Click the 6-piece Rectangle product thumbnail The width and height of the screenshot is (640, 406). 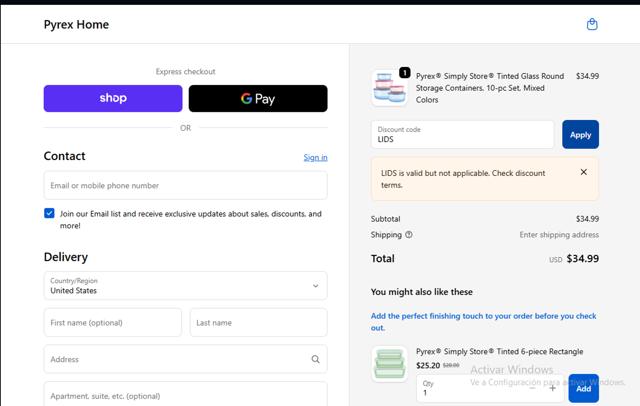(x=389, y=364)
